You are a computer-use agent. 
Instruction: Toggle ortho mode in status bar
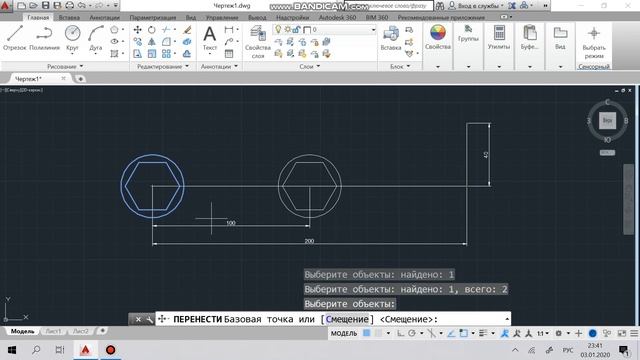pyautogui.click(x=400, y=333)
